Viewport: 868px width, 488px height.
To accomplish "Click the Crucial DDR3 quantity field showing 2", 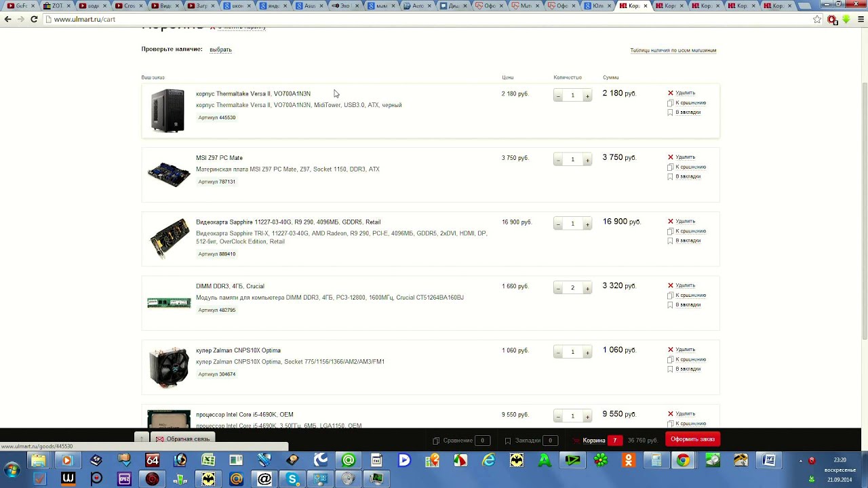I will coord(572,288).
